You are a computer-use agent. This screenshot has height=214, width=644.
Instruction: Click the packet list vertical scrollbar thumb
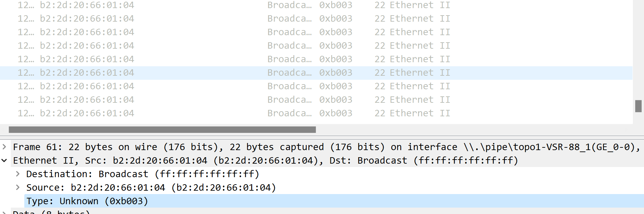pyautogui.click(x=638, y=106)
